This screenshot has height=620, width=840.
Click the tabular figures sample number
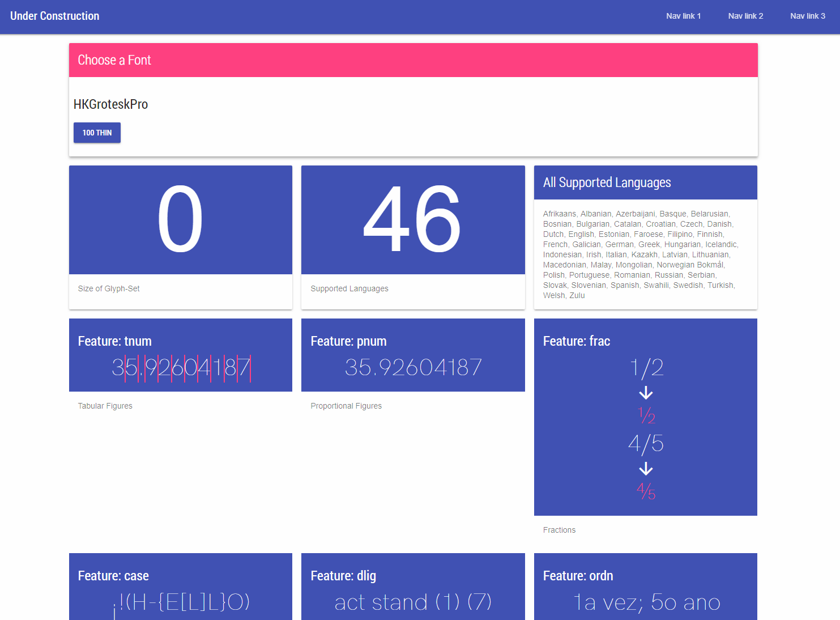[181, 367]
